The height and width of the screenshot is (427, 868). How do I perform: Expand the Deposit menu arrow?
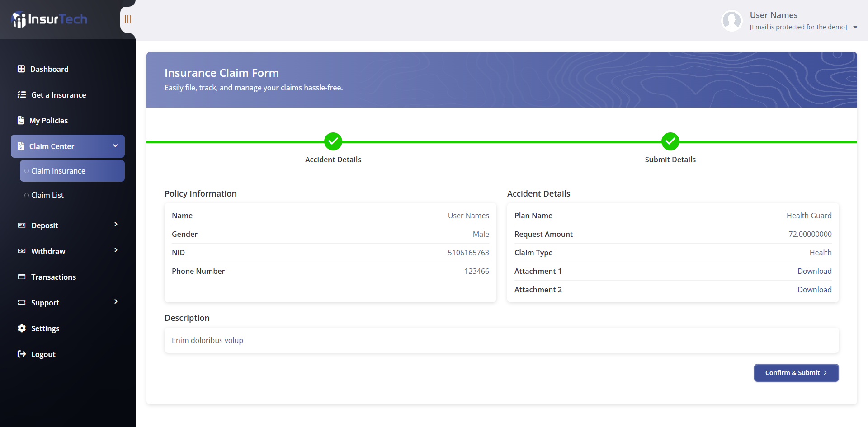point(116,225)
